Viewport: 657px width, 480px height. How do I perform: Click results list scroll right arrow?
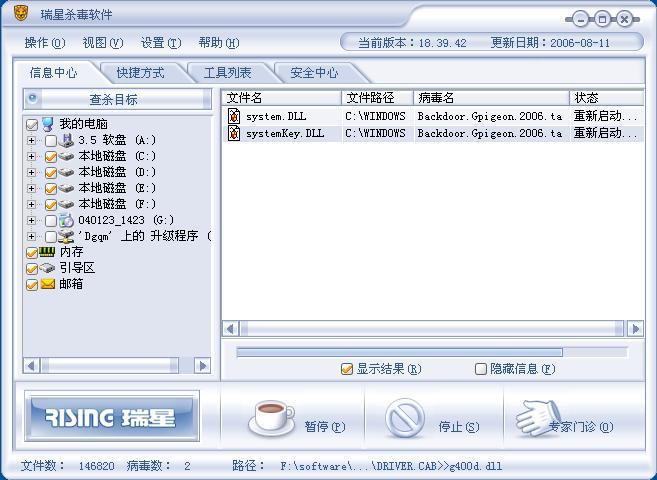coord(635,329)
